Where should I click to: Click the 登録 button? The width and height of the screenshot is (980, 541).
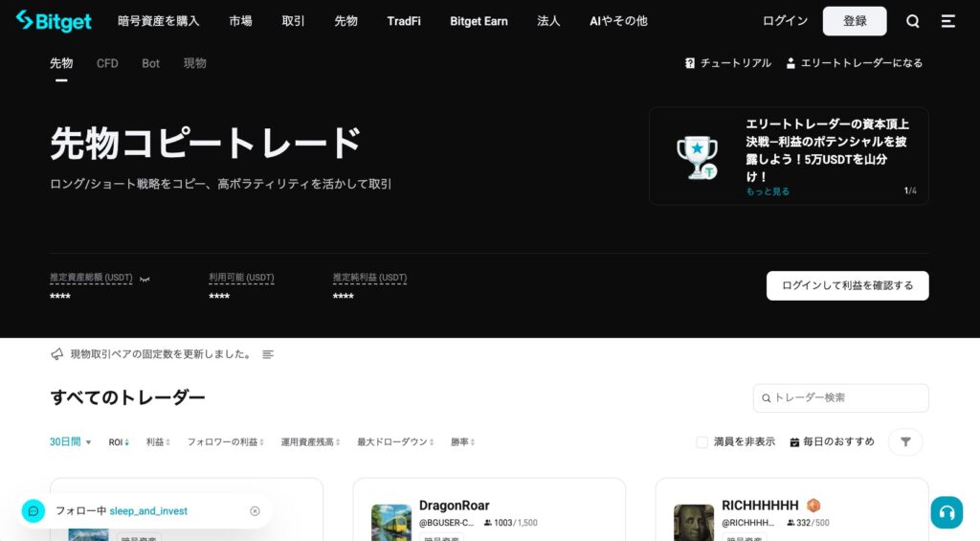(x=855, y=21)
